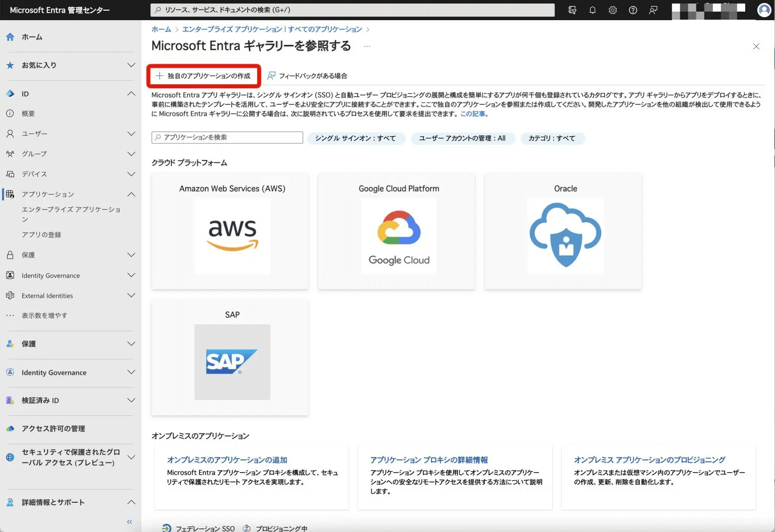Focus the top resource search bar
This screenshot has width=775, height=532.
pyautogui.click(x=352, y=10)
